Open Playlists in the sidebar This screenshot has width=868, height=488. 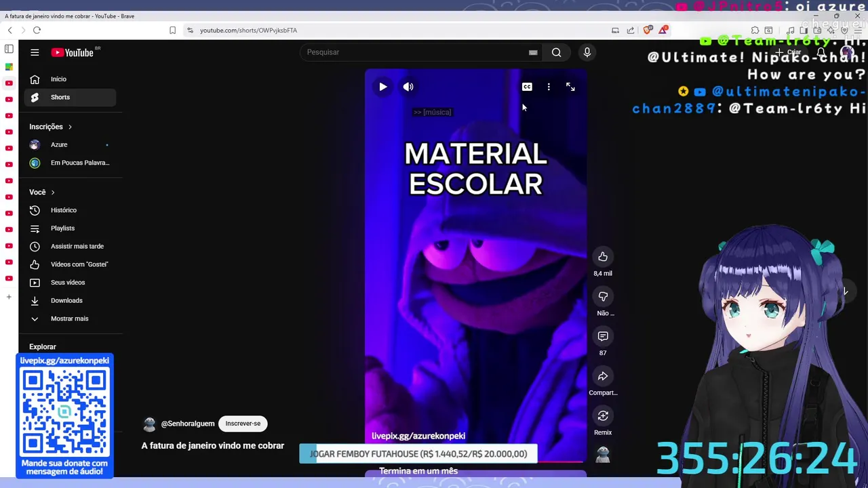[70, 228]
